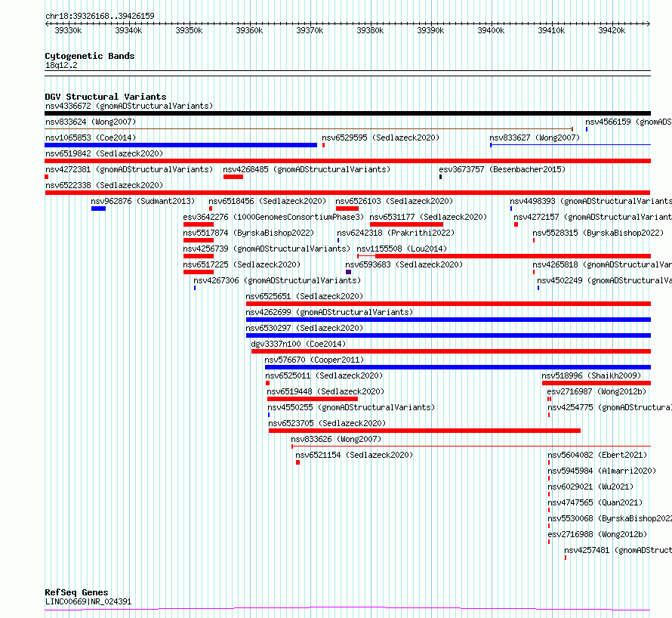
Task: Select the nsv6517225 (Sedlazeck2020) label
Action: coord(242,264)
